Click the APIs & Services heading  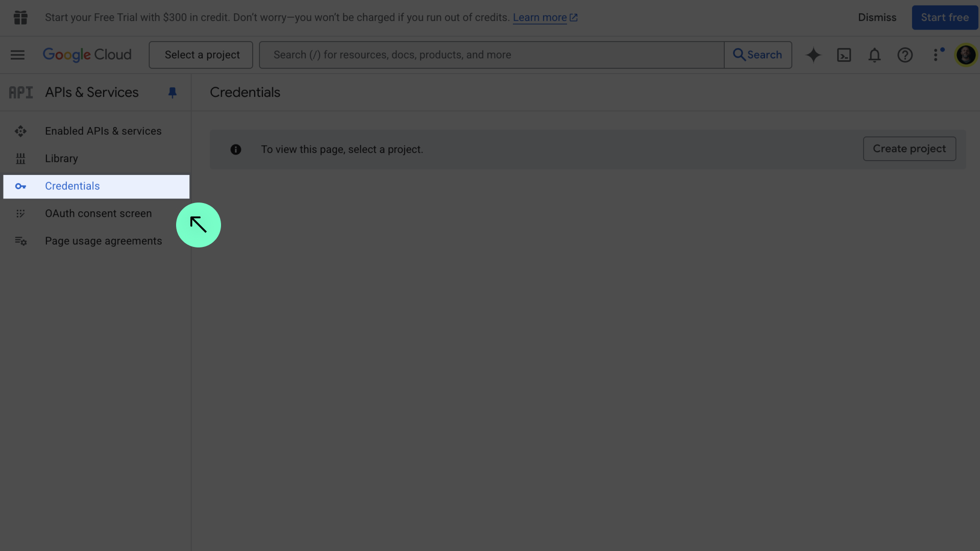point(92,92)
